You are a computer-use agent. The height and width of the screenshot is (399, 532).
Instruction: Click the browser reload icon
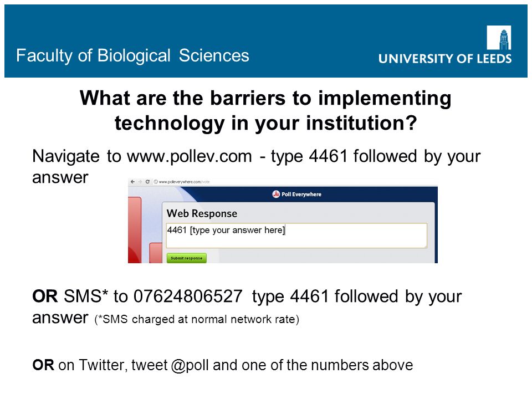[x=147, y=182]
